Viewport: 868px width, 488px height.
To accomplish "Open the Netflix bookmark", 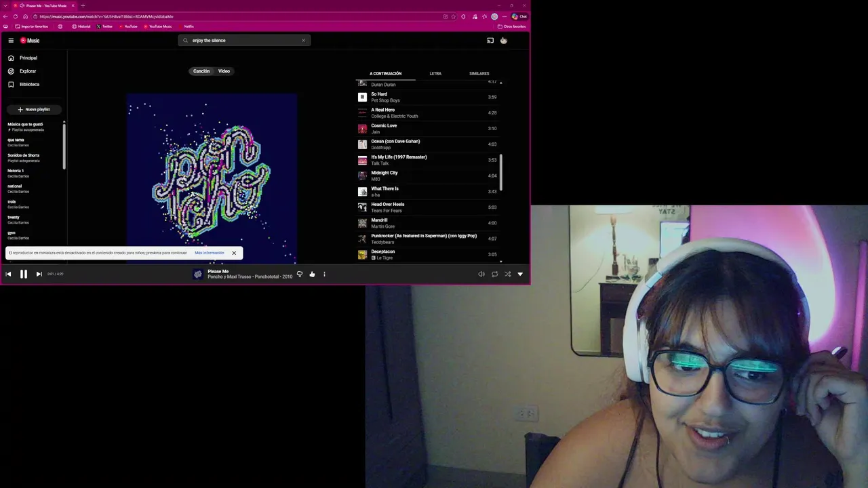I will [x=186, y=26].
